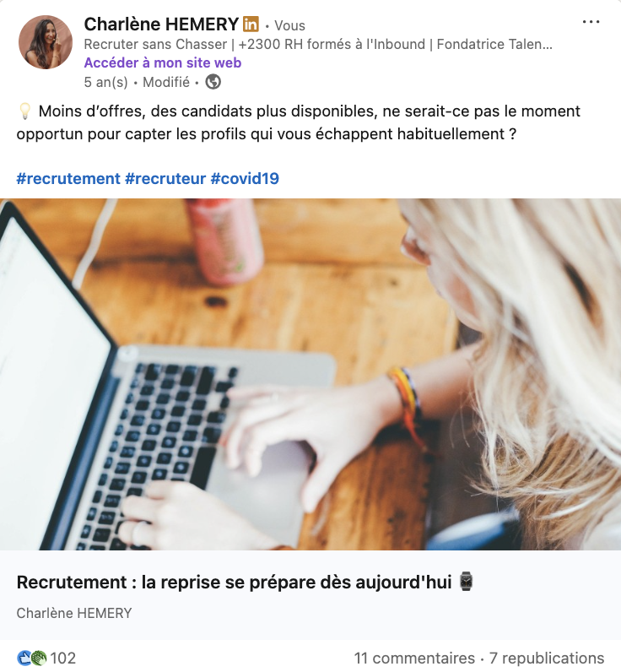Follow the Accéder à mon site web link
Viewport: 621px width, 672px height.
(x=163, y=62)
